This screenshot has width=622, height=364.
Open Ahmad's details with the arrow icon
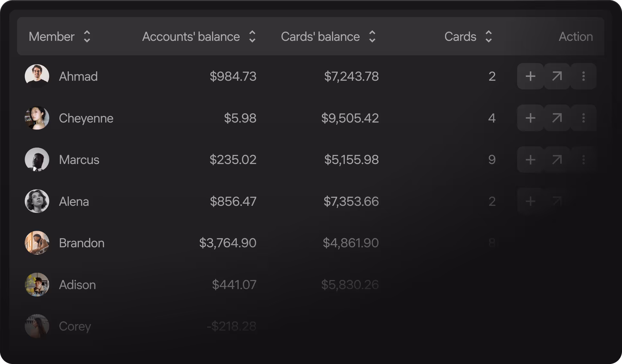pos(557,76)
